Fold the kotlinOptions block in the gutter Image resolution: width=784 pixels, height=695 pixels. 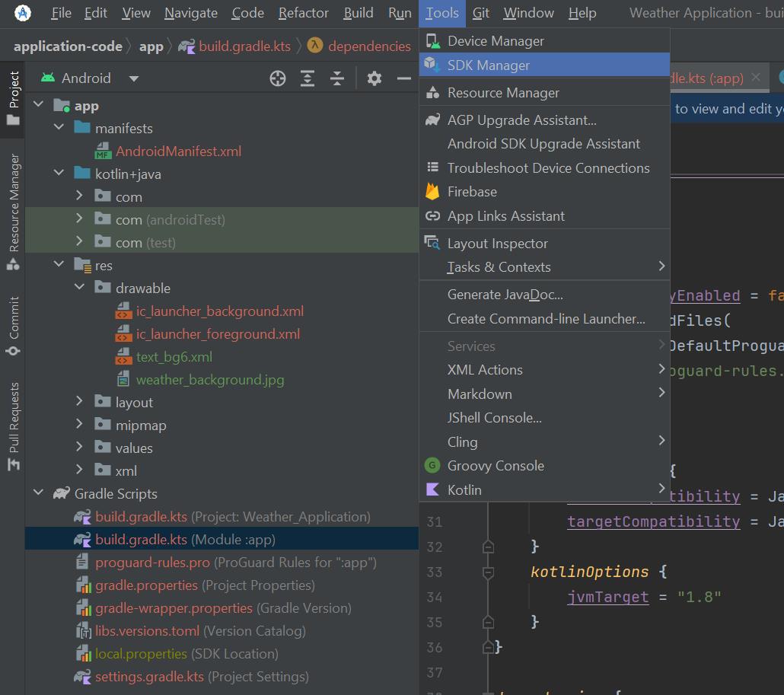[x=488, y=572]
